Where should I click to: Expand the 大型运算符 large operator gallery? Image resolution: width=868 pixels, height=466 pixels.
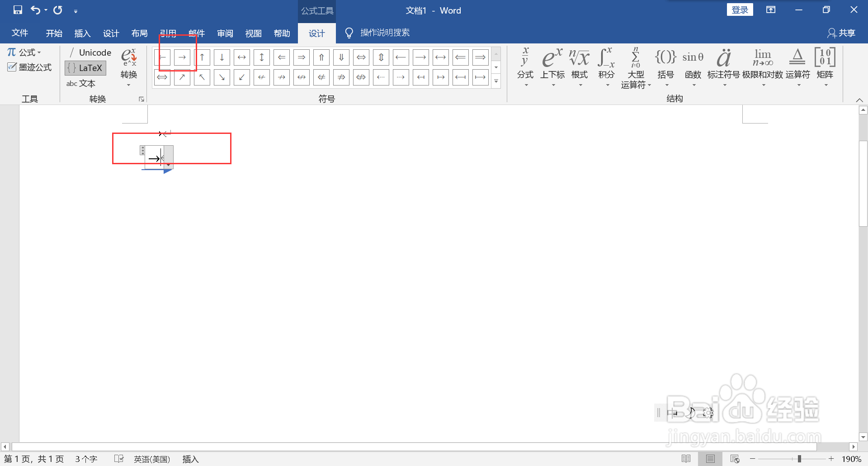(x=636, y=68)
